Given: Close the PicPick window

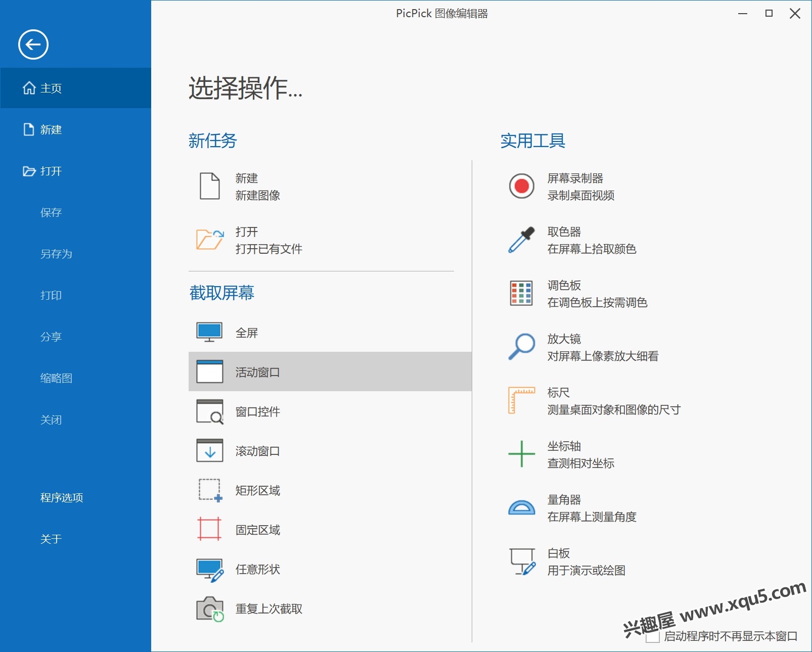Looking at the screenshot, I should point(795,14).
